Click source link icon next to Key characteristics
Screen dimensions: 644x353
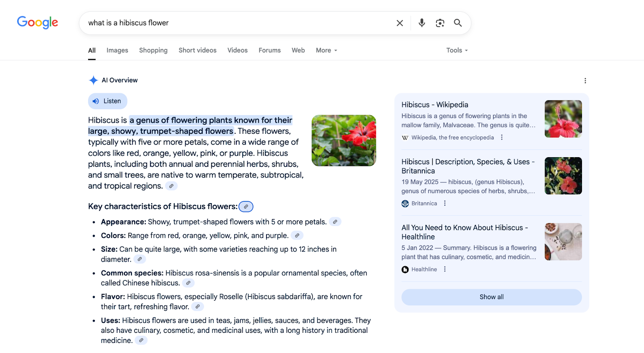[246, 206]
